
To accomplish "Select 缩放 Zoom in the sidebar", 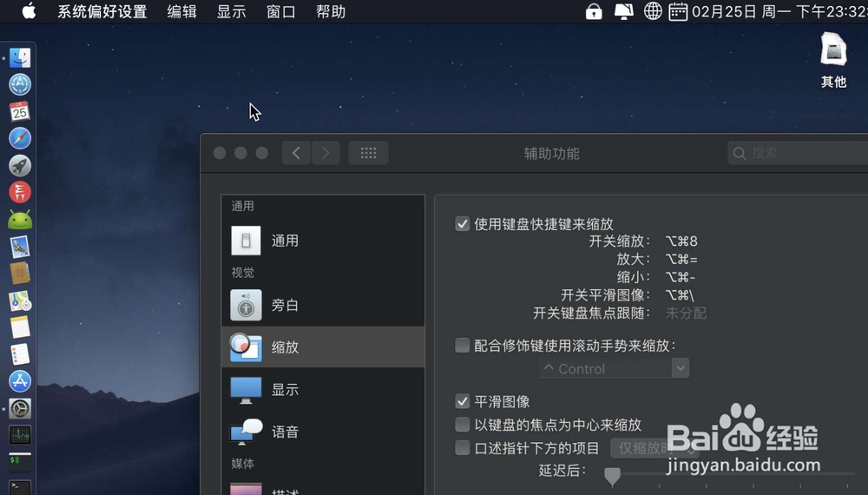I will tap(323, 347).
